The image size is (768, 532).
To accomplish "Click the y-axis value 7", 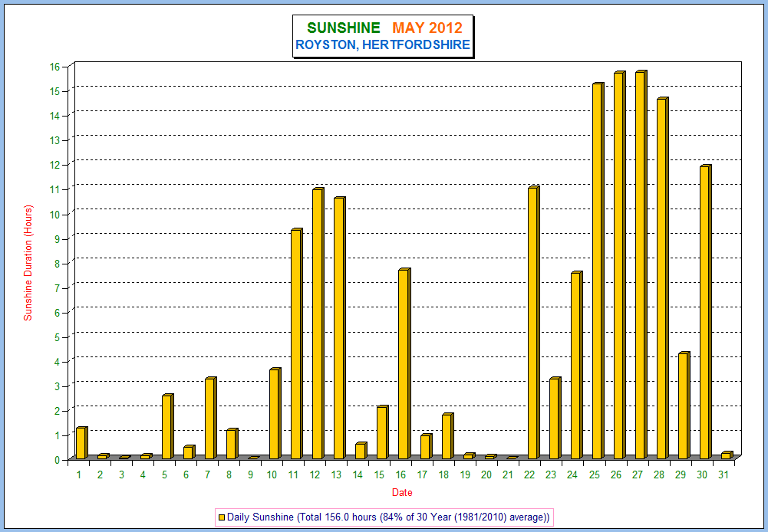I will point(57,287).
